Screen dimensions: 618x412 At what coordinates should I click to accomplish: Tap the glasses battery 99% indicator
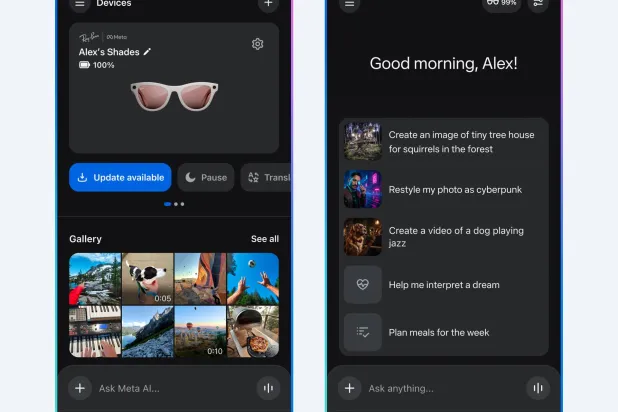(x=501, y=4)
